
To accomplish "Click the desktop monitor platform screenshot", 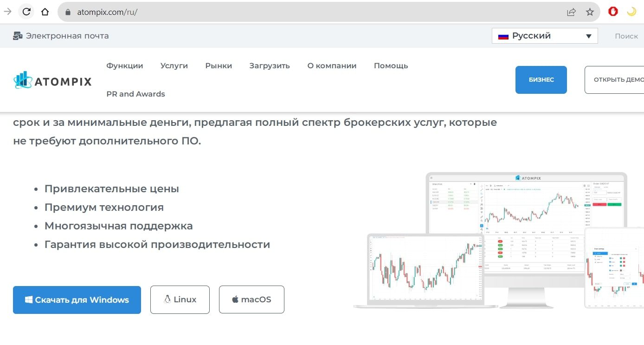I will [x=527, y=239].
